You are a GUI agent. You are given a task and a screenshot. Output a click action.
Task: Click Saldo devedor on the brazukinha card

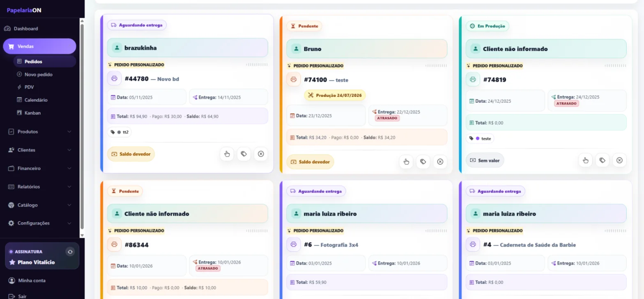tap(131, 154)
